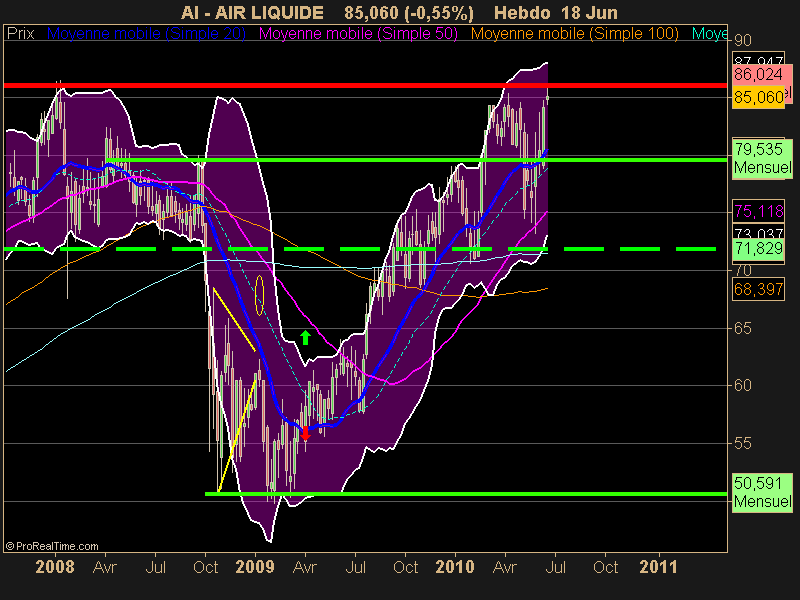
Task: Click the green up arrow marker on chart
Action: (305, 337)
